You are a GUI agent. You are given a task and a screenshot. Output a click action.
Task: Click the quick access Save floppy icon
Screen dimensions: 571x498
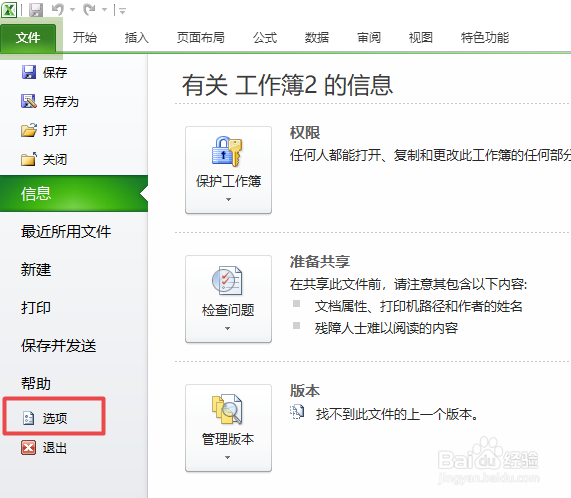tap(36, 10)
